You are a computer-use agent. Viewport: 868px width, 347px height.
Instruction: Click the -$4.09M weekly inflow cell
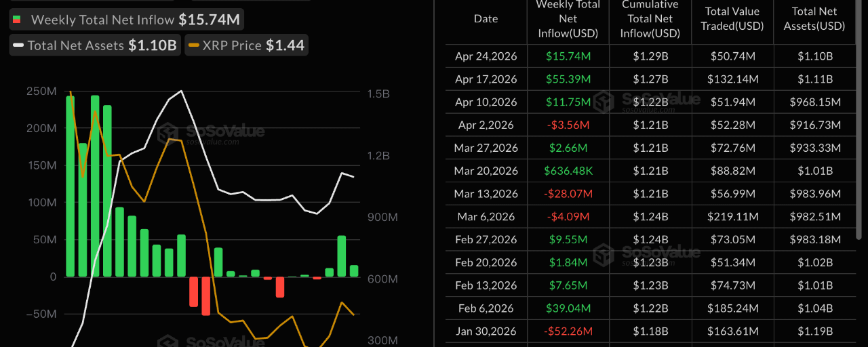click(x=568, y=217)
